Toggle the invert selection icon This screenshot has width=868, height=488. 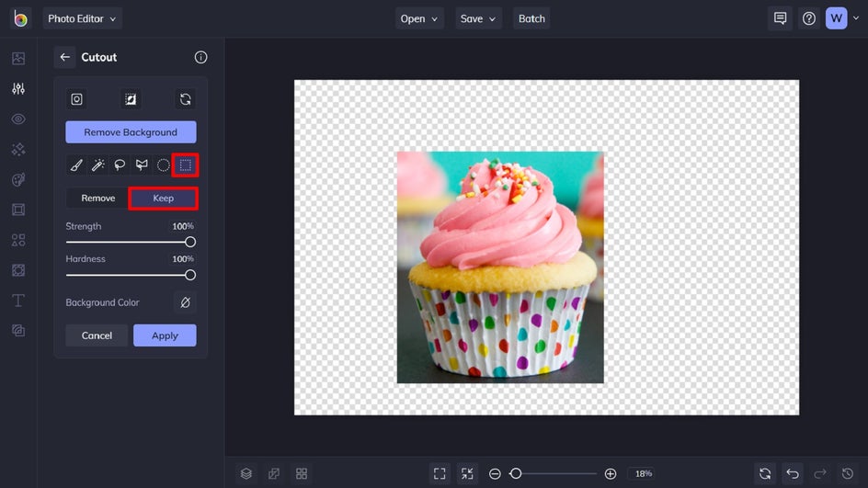click(131, 99)
